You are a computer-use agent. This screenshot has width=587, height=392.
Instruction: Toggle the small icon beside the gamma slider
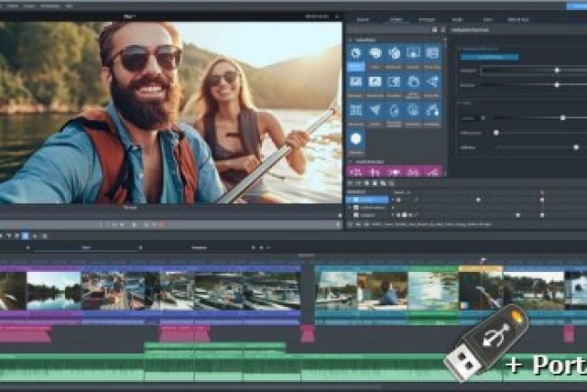482,117
